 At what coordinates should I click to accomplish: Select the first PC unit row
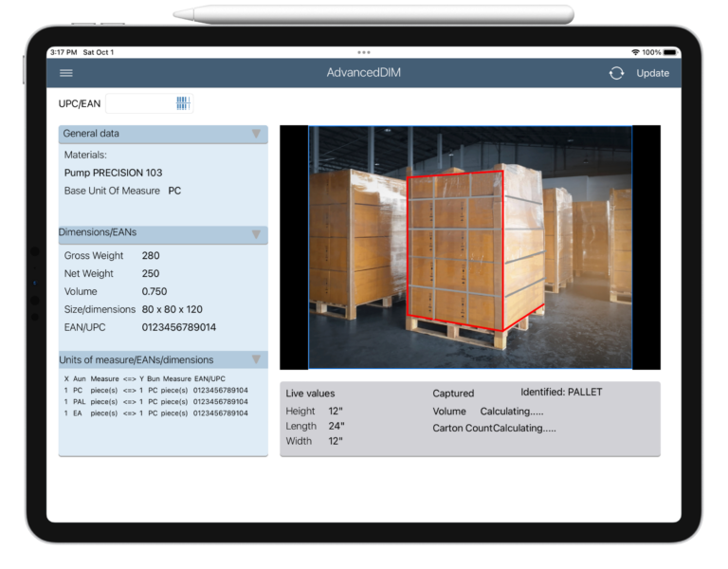coord(156,390)
